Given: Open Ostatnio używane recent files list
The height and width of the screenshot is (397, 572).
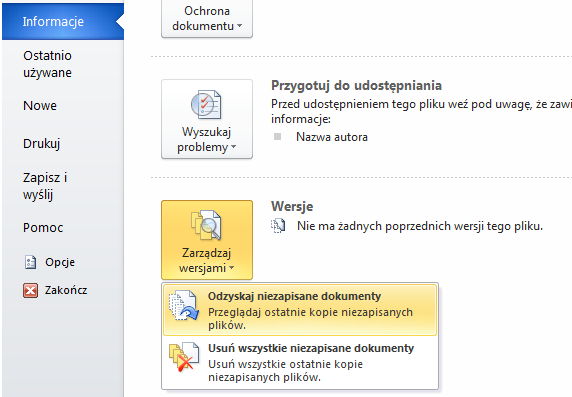Looking at the screenshot, I should tap(47, 64).
